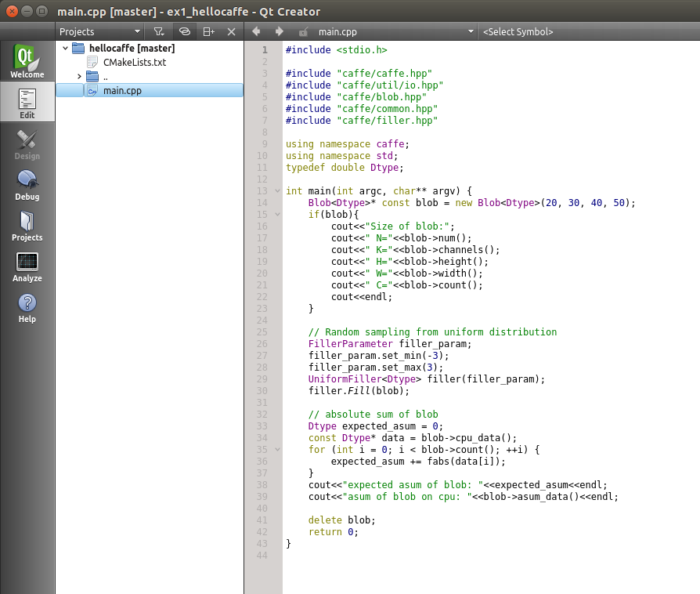Image resolution: width=700 pixels, height=594 pixels.
Task: Fold the main function at line 13
Action: pyautogui.click(x=277, y=191)
